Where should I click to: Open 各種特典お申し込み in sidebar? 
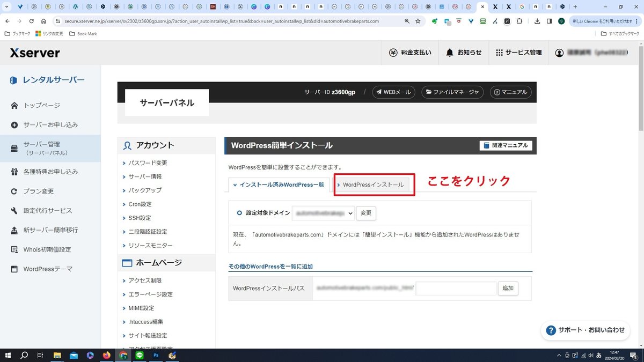coord(50,172)
